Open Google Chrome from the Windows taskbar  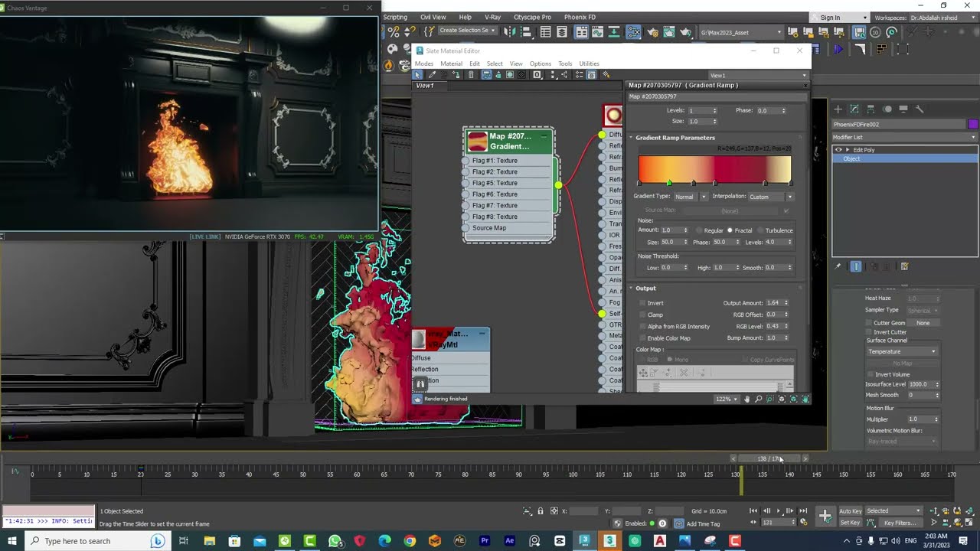click(410, 541)
